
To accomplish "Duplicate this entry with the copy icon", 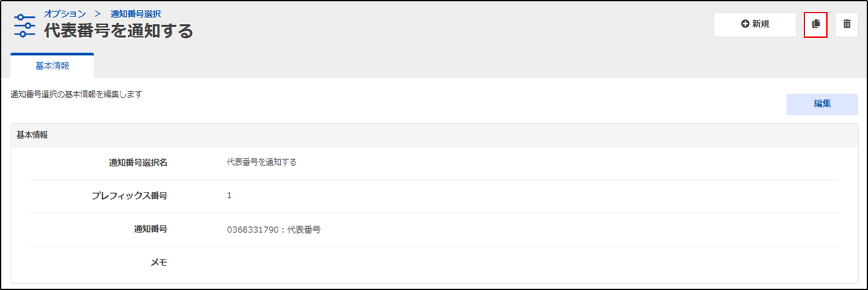I will pos(816,24).
